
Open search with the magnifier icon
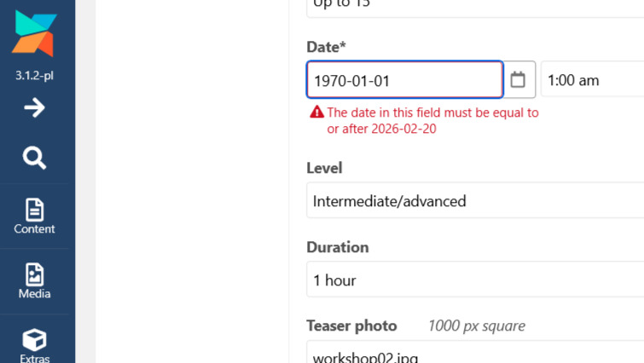[x=34, y=158]
